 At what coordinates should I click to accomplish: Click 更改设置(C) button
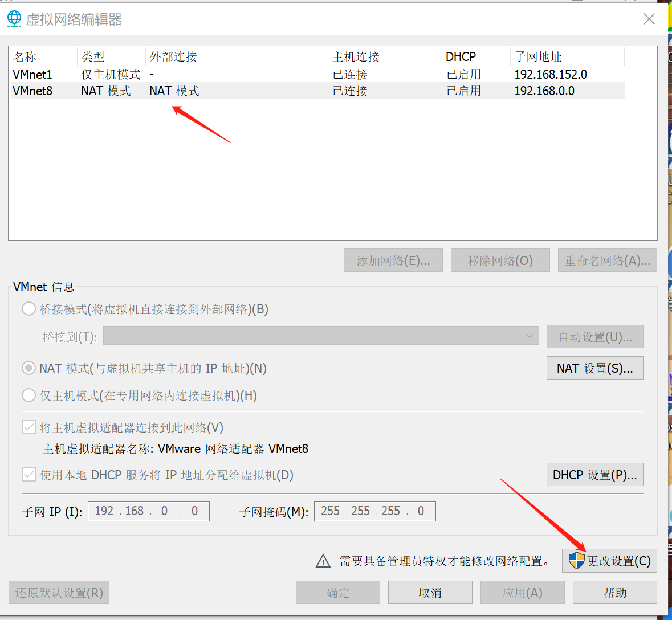pyautogui.click(x=609, y=560)
